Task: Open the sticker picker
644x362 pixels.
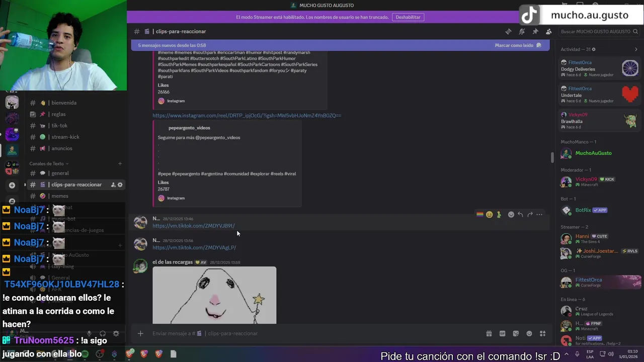Action: tap(516, 333)
